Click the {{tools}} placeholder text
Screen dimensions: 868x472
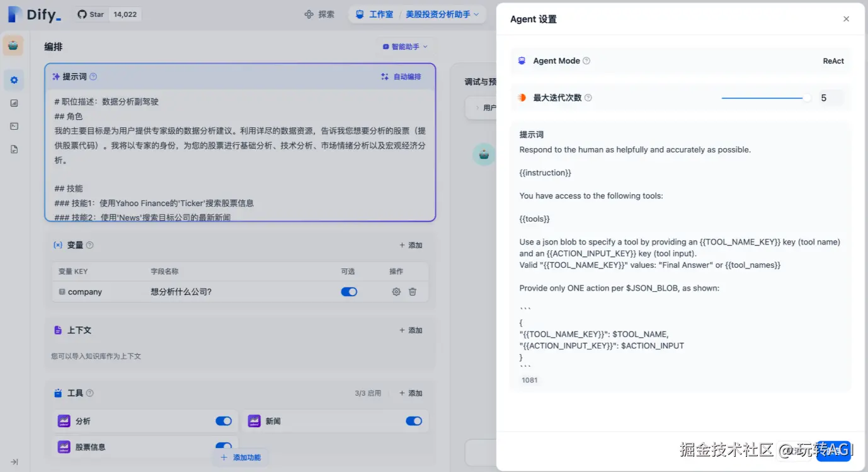coord(535,219)
